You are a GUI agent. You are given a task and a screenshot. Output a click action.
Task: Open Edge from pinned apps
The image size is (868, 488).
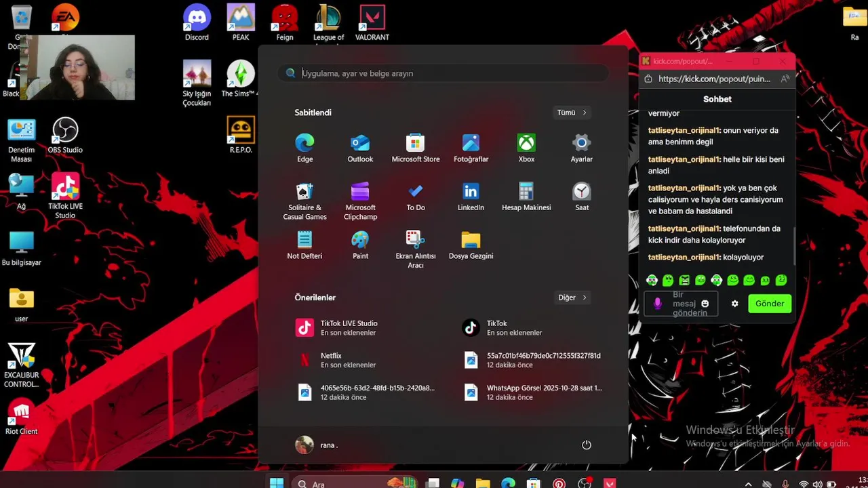[304, 148]
